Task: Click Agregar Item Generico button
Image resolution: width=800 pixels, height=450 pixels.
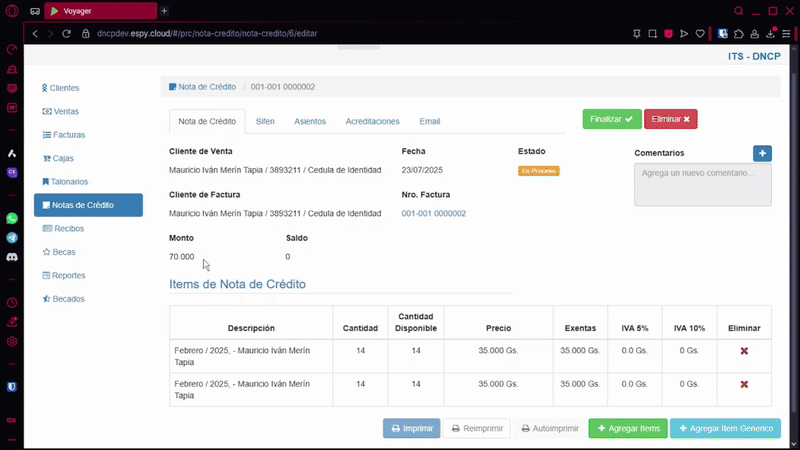Action: coord(726,429)
